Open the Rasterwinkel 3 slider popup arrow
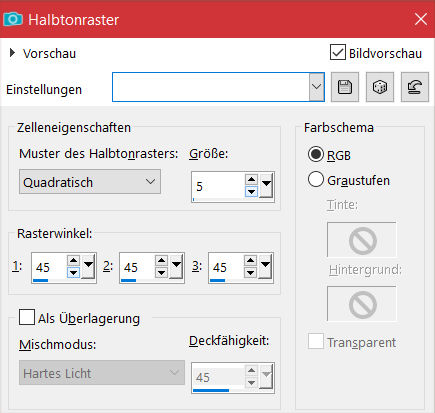 [265, 266]
